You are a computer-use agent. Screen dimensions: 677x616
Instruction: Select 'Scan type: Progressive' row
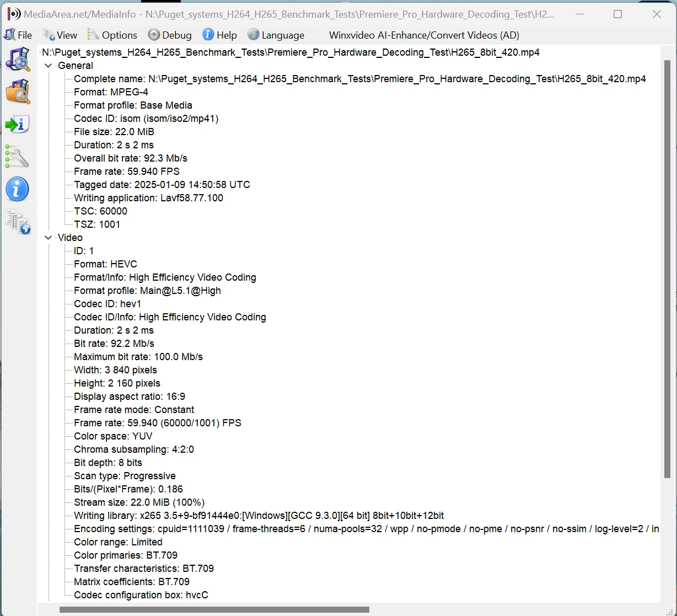(x=125, y=476)
